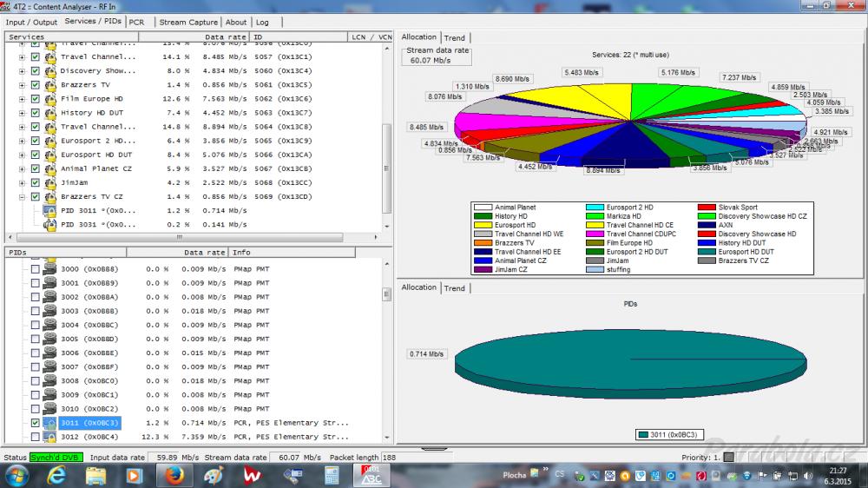Click the locked stream icon beside PID 3012

pos(49,437)
